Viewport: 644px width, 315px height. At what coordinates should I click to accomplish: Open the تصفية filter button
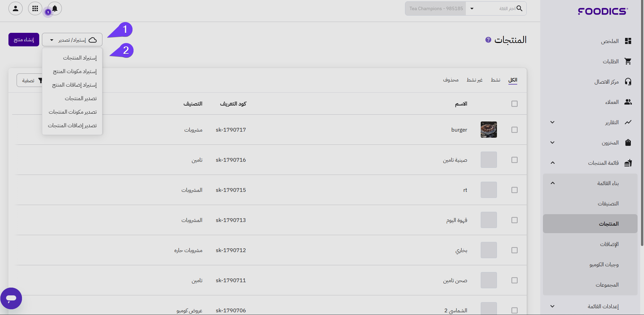coord(30,81)
